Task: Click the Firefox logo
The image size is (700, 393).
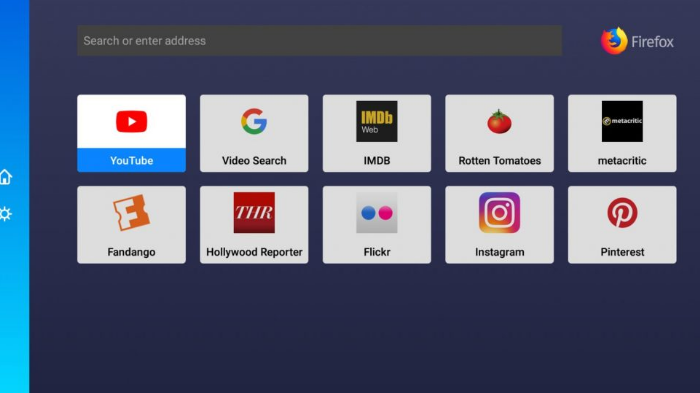Action: click(x=614, y=41)
